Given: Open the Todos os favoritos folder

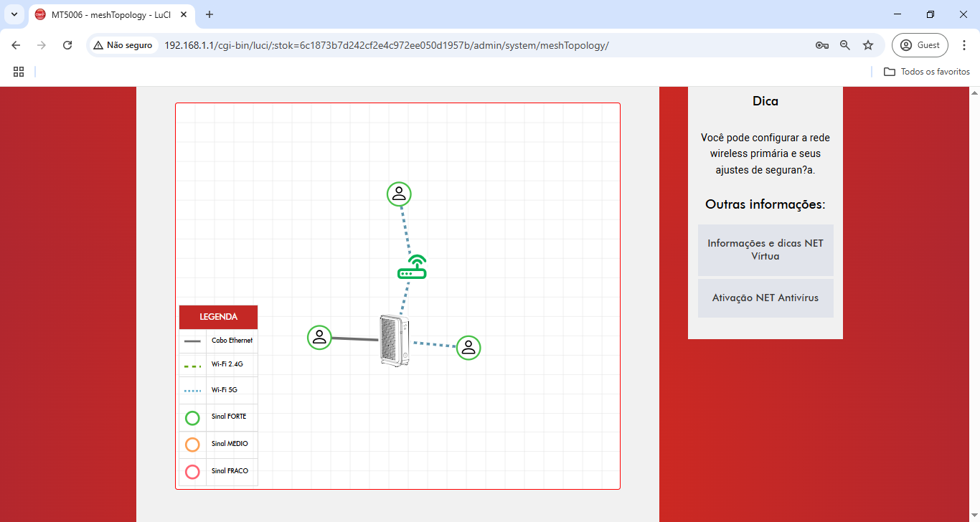Looking at the screenshot, I should click(x=927, y=72).
